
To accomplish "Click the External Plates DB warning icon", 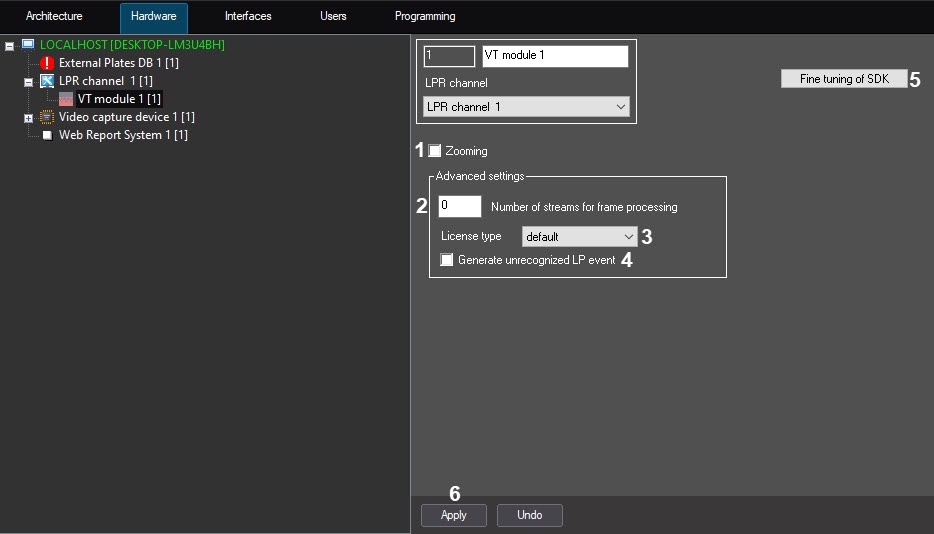I will point(47,63).
